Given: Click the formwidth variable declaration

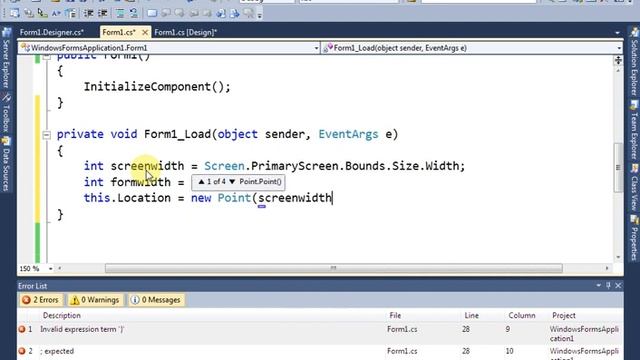Looking at the screenshot, I should pos(141,182).
